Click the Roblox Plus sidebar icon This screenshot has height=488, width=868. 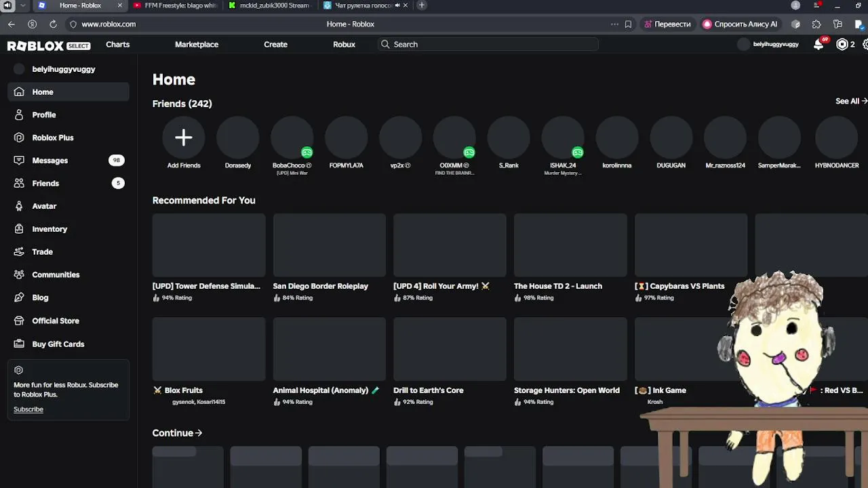(x=19, y=138)
